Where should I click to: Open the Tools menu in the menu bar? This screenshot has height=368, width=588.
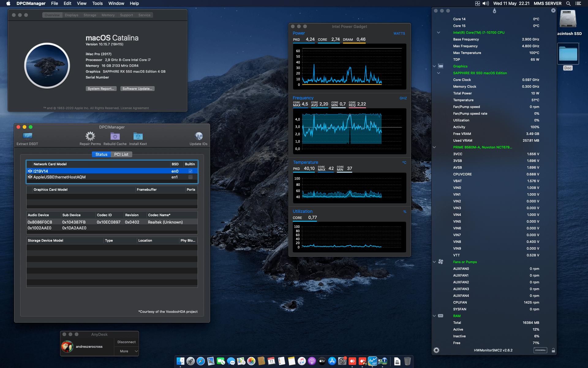[97, 3]
